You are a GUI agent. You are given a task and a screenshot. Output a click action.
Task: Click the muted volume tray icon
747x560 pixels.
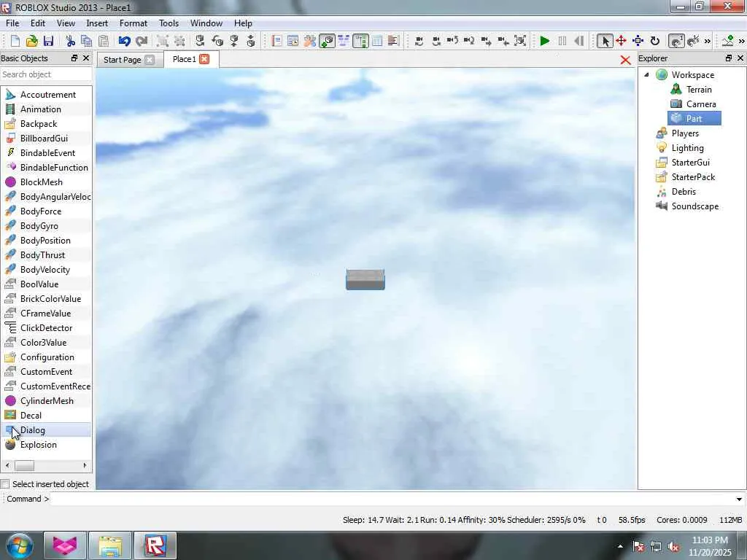tap(673, 547)
